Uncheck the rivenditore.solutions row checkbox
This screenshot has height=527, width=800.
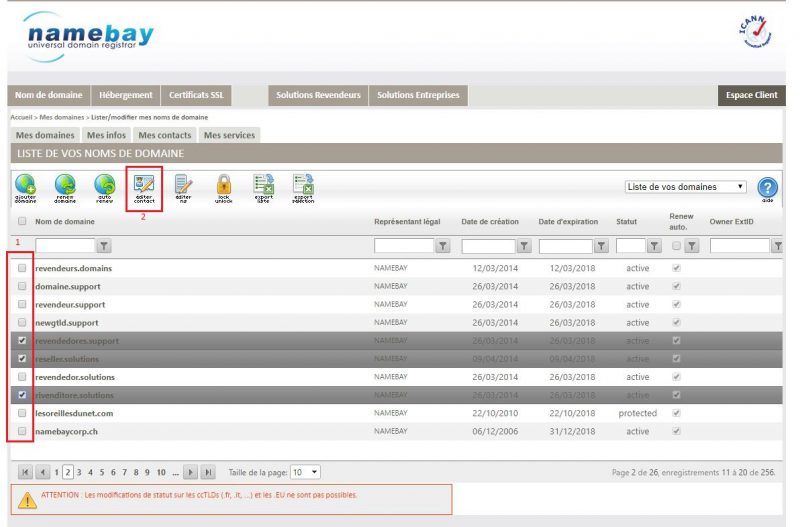(x=22, y=394)
